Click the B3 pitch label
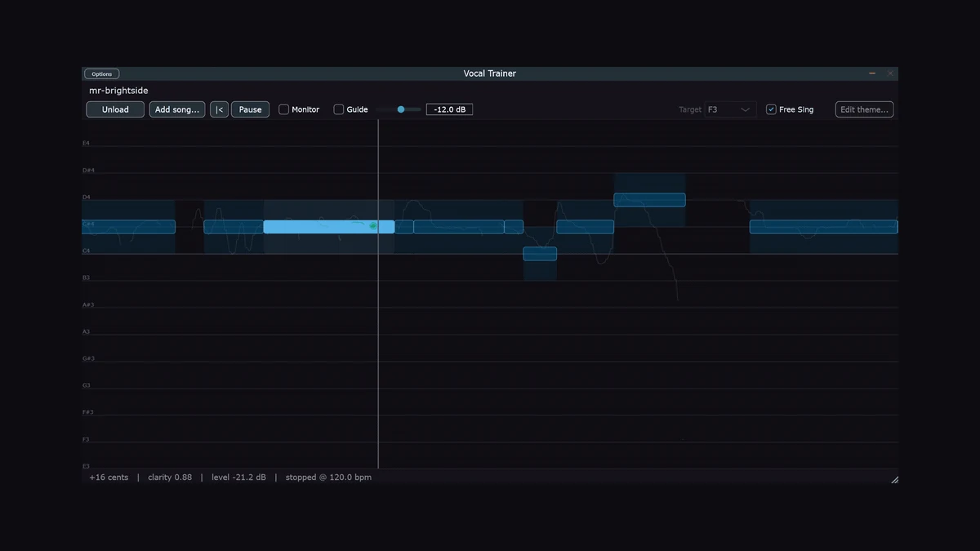Viewport: 980px width, 551px height. [x=87, y=278]
